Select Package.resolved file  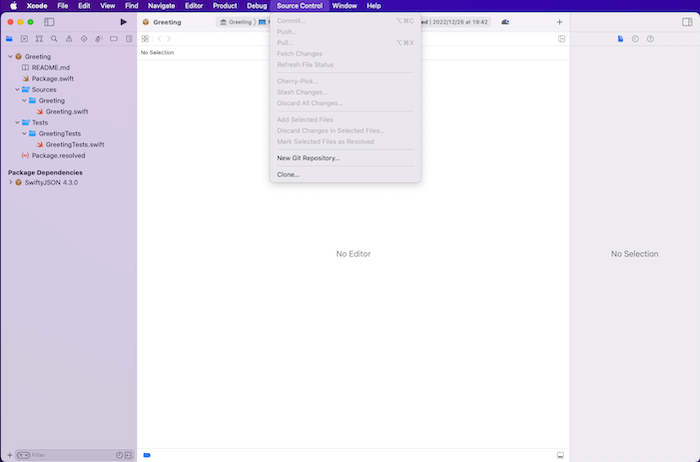click(x=58, y=156)
